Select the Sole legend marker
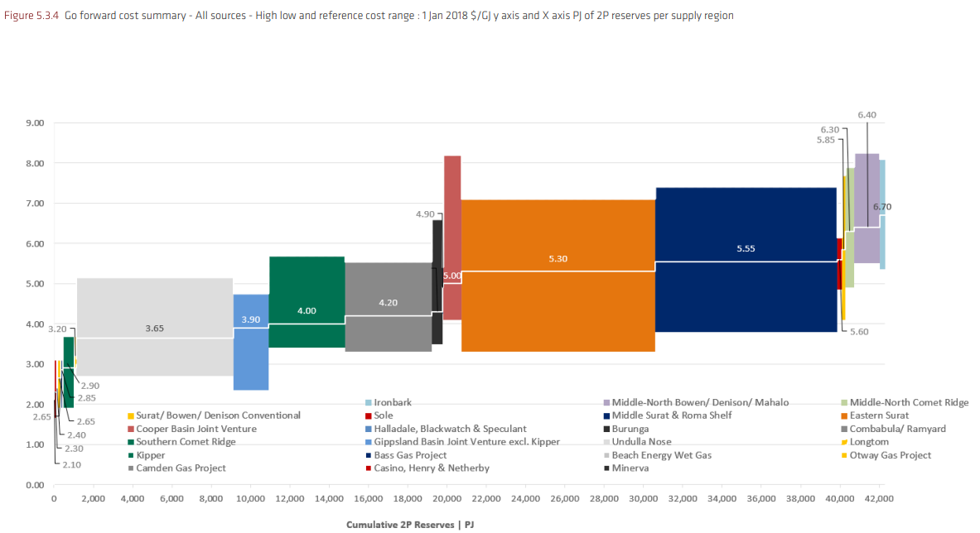Viewport: 980px width, 533px height. click(368, 415)
